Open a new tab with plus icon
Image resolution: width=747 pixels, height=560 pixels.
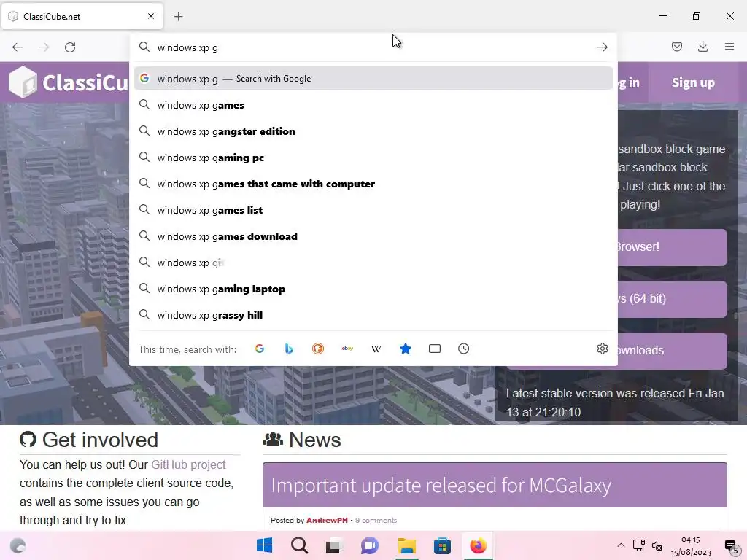[178, 17]
